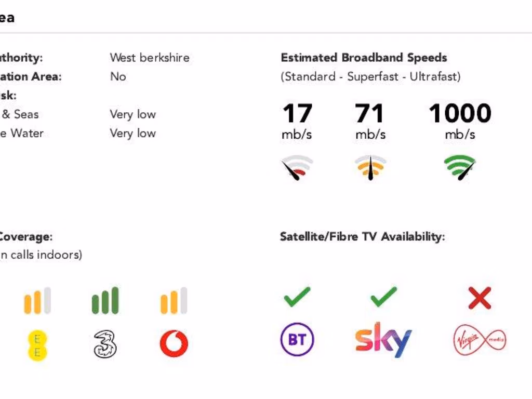The width and height of the screenshot is (532, 399).
Task: Click the Estimated Broadband Speeds heading
Action: point(364,58)
